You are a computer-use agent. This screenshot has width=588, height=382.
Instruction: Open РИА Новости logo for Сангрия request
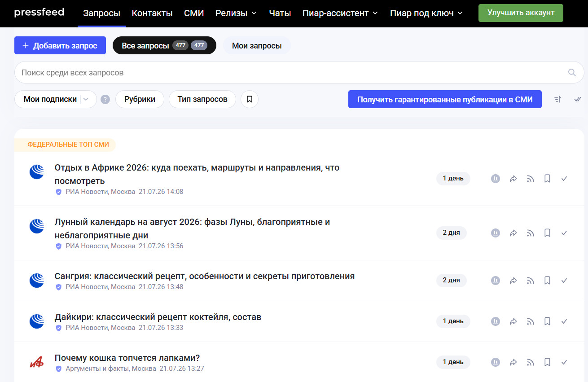(37, 281)
